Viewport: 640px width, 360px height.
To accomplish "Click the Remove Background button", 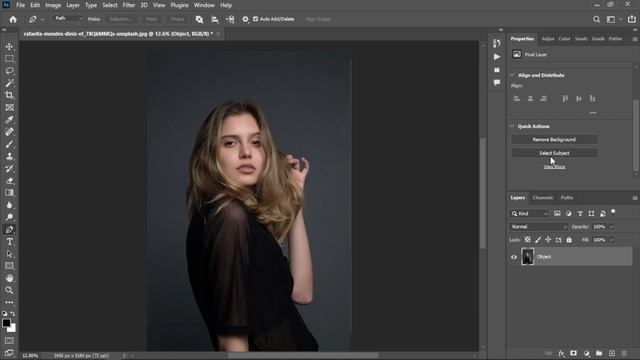I will tap(554, 140).
